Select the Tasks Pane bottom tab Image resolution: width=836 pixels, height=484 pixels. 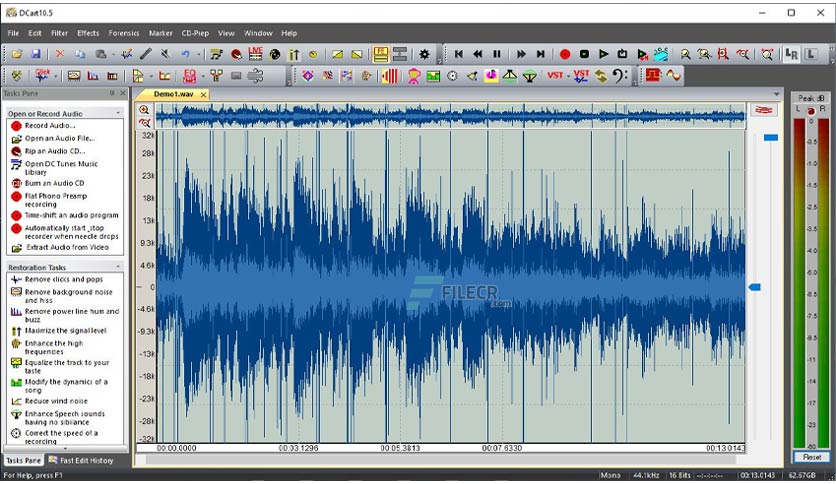click(x=23, y=460)
